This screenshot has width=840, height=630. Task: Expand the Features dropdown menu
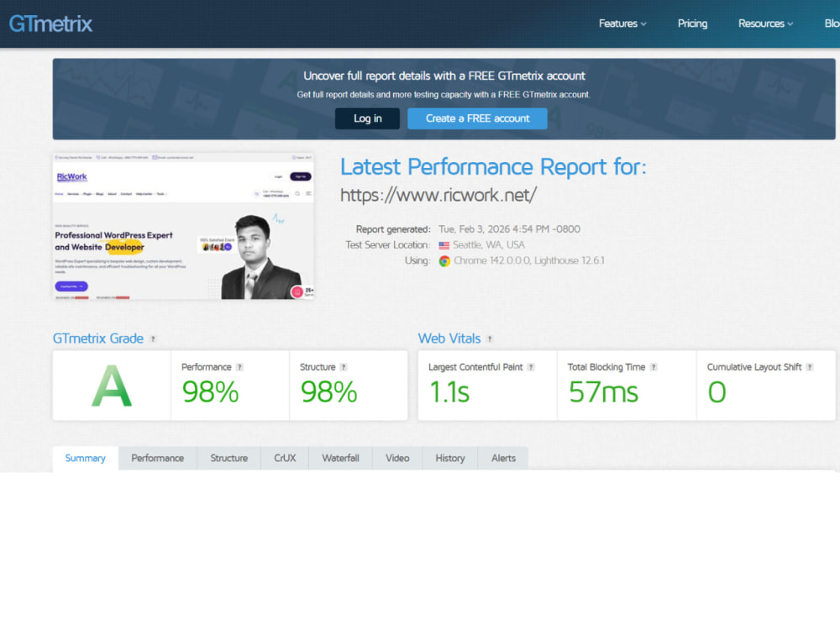pyautogui.click(x=622, y=24)
